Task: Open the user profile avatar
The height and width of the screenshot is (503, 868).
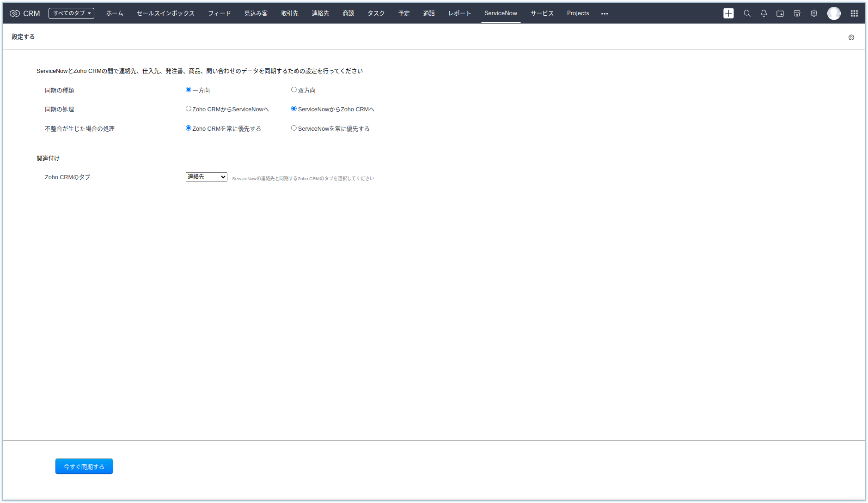Action: pos(834,13)
